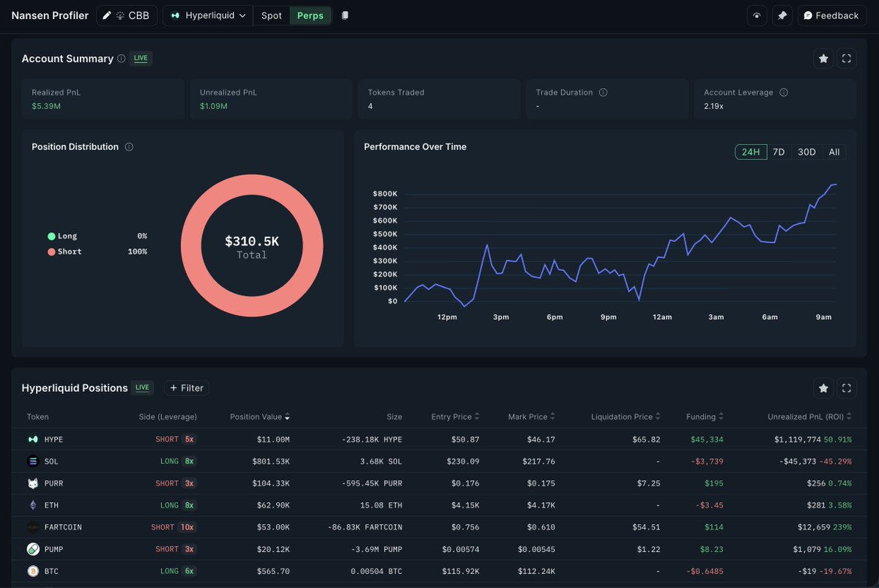Click the Realized PnL $5.39M card
This screenshot has width=879, height=588.
(103, 99)
